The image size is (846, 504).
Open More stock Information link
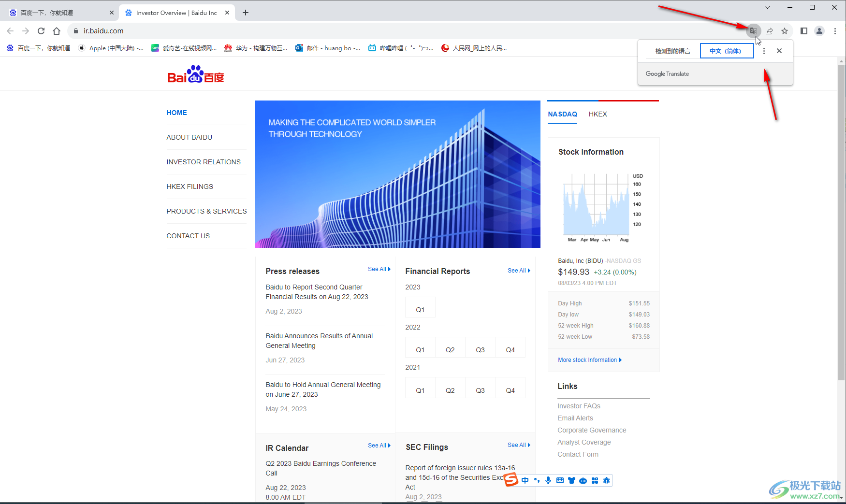pyautogui.click(x=590, y=360)
